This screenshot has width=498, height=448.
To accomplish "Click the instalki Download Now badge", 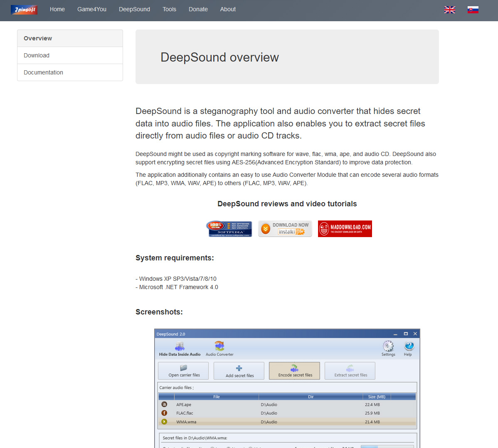I will click(285, 229).
